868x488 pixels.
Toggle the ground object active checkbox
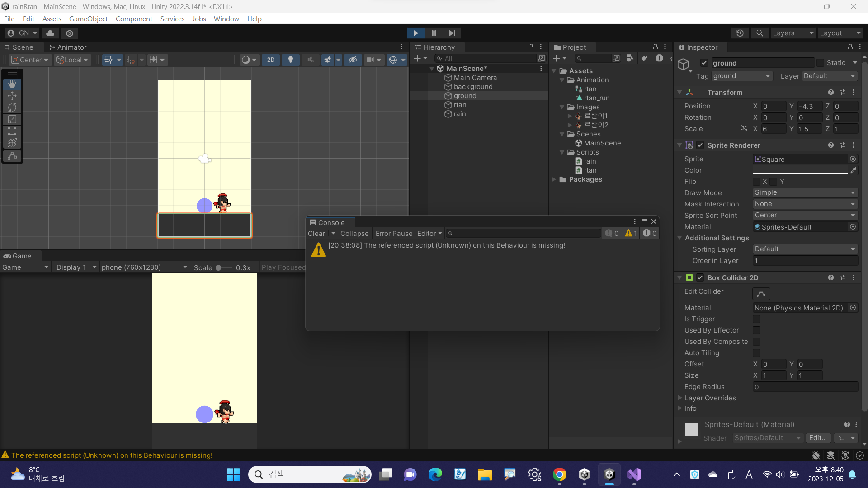704,63
